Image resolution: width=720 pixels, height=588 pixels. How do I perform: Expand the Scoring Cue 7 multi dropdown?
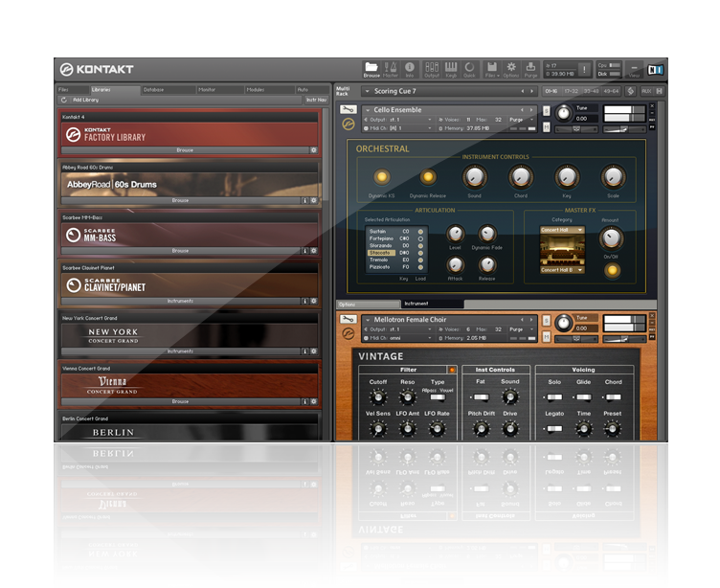367,92
